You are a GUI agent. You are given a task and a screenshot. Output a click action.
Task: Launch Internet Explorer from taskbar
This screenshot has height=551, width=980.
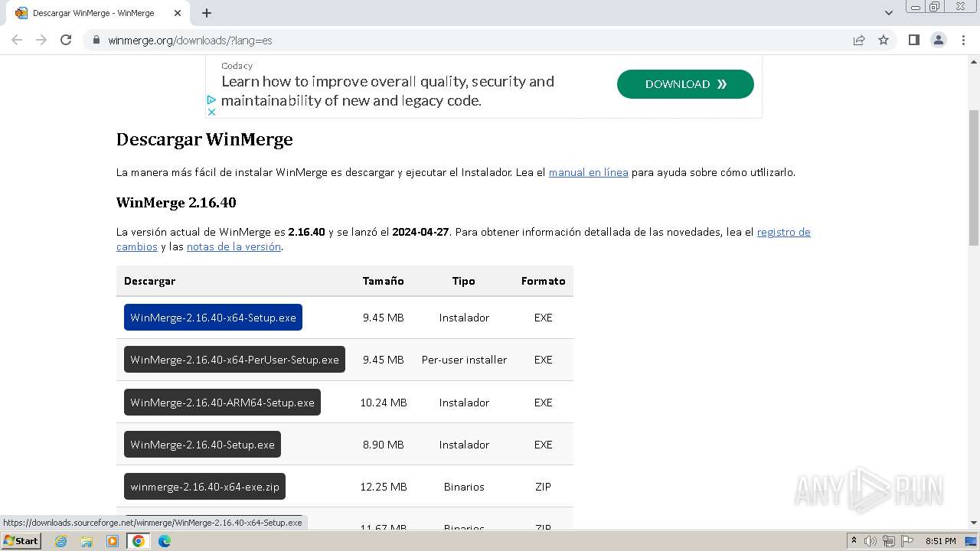[61, 541]
